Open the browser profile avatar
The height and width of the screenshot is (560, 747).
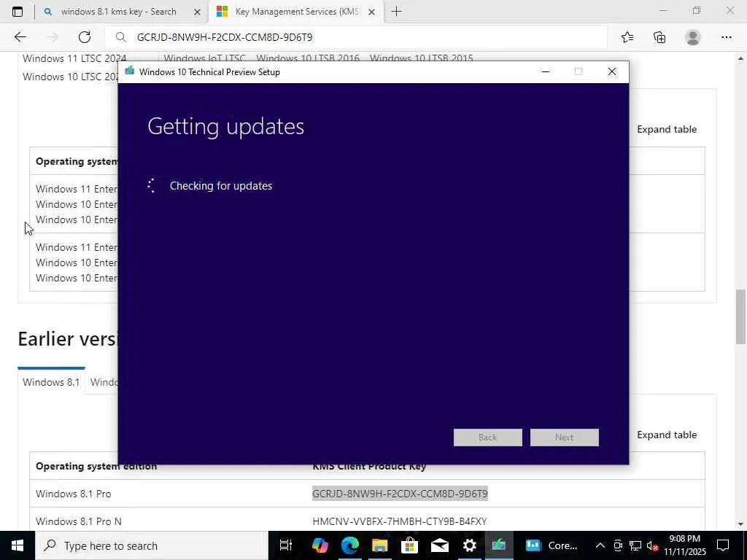point(692,37)
